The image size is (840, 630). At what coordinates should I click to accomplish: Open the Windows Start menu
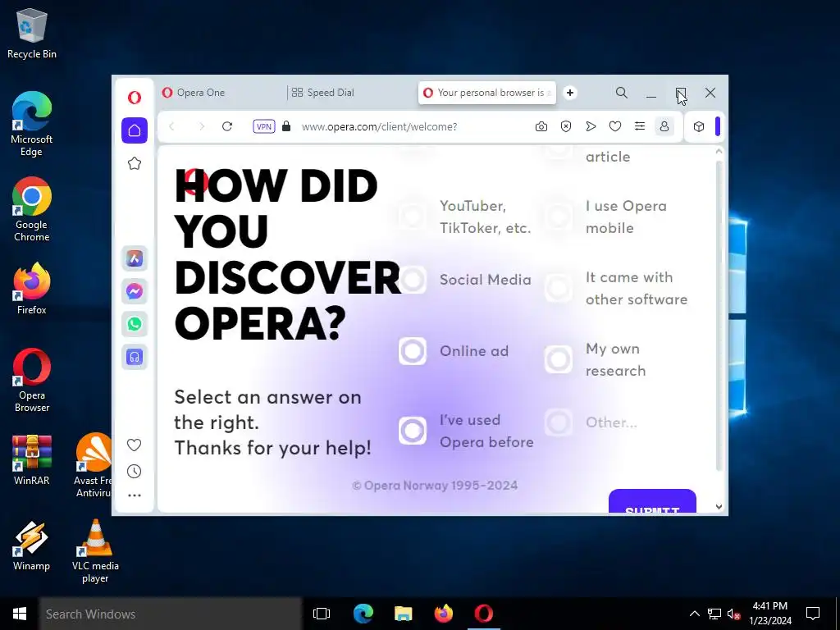(20, 614)
